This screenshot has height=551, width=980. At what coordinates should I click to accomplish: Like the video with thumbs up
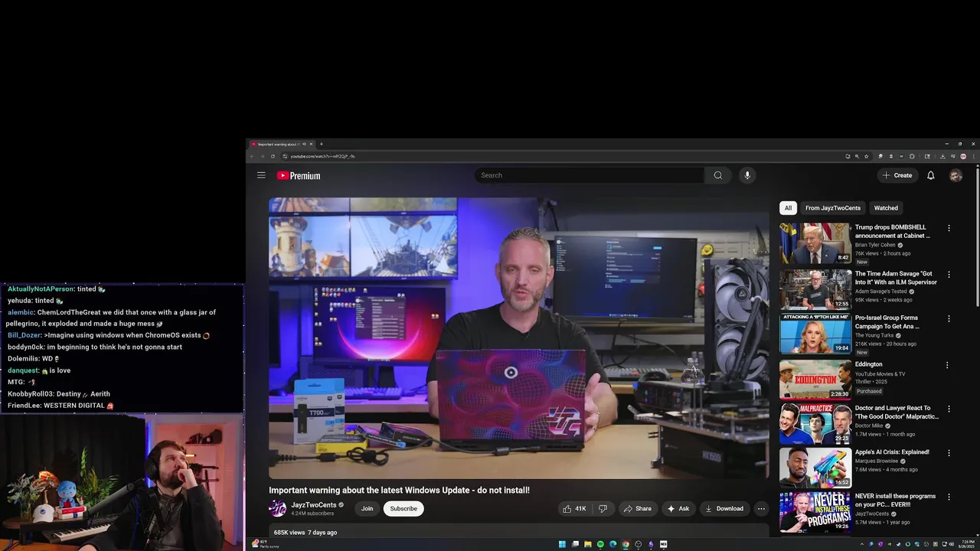(x=573, y=508)
